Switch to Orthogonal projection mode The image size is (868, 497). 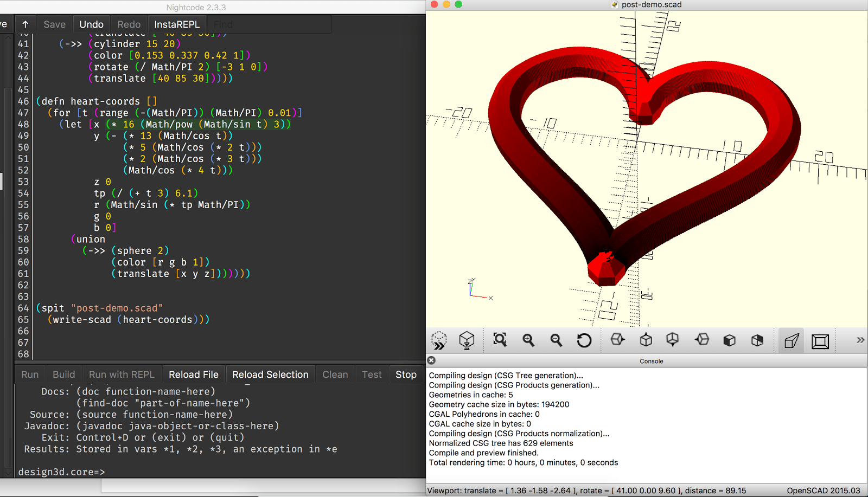(x=820, y=341)
